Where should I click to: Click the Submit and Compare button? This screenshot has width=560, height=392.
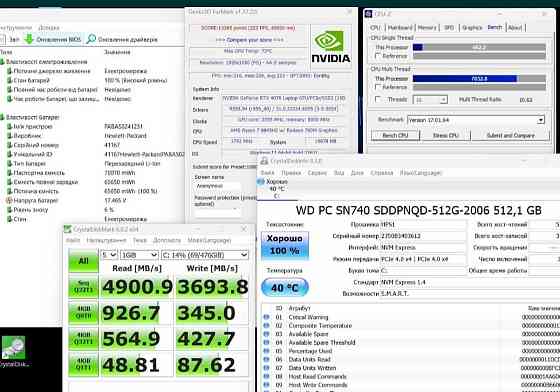click(x=510, y=135)
